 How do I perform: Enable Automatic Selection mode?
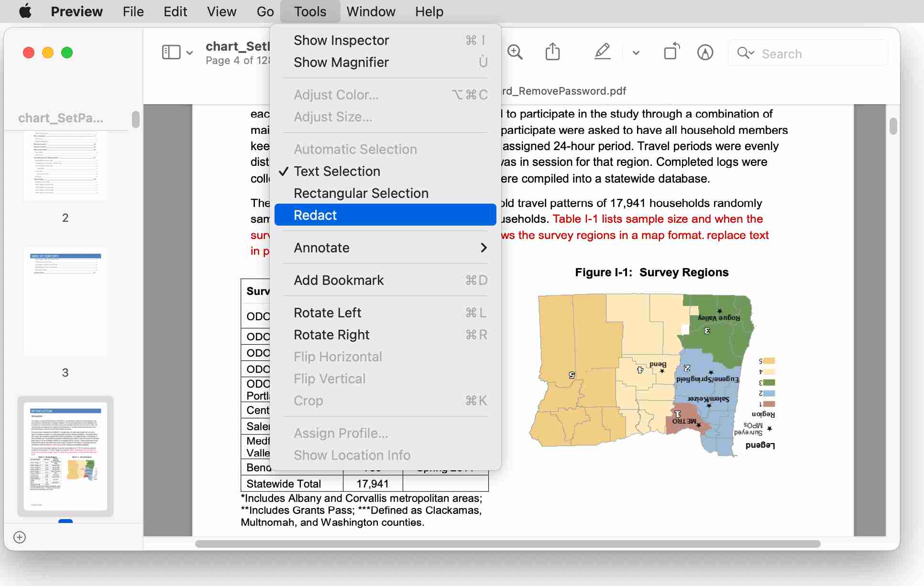pyautogui.click(x=355, y=149)
